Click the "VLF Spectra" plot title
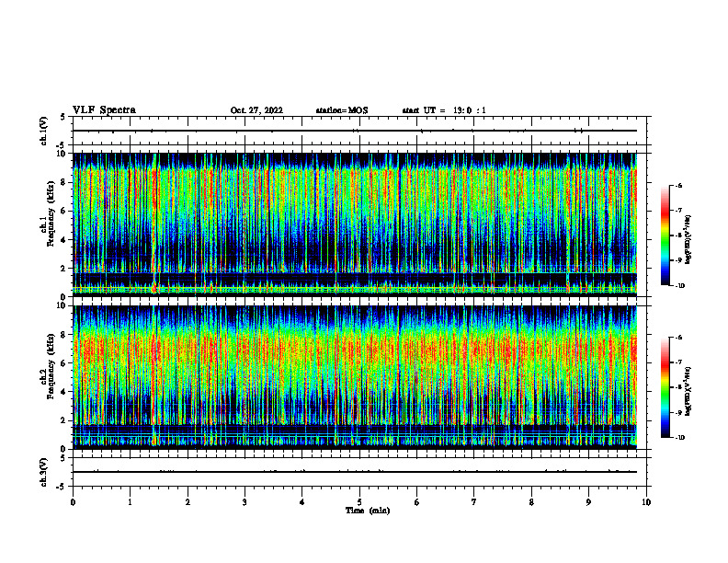Screen dimensions: 728x563 click(x=104, y=110)
